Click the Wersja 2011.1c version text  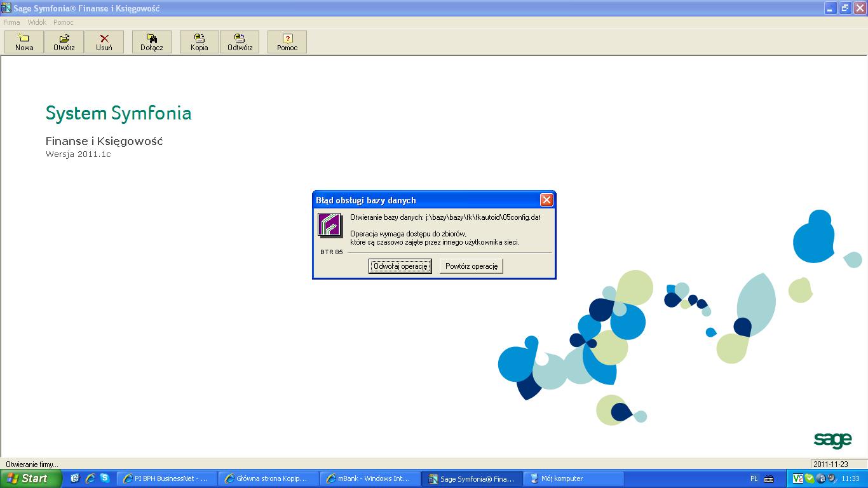pyautogui.click(x=78, y=154)
